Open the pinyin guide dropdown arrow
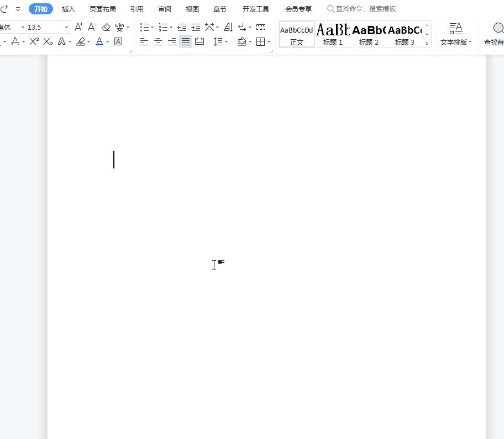Viewport: 504px width, 439px height. 128,27
